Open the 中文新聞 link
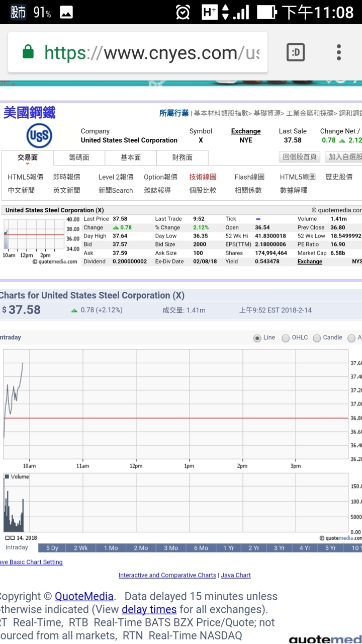The height and width of the screenshot is (644, 362). (21, 190)
